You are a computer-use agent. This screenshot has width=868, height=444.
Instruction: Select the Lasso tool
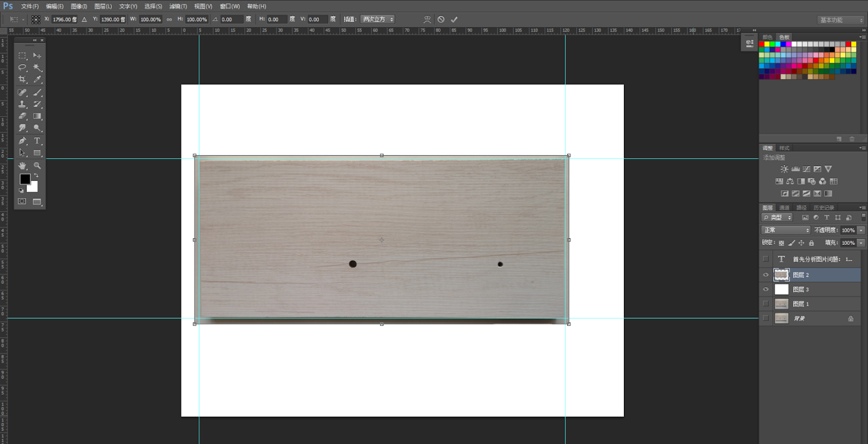tap(22, 67)
